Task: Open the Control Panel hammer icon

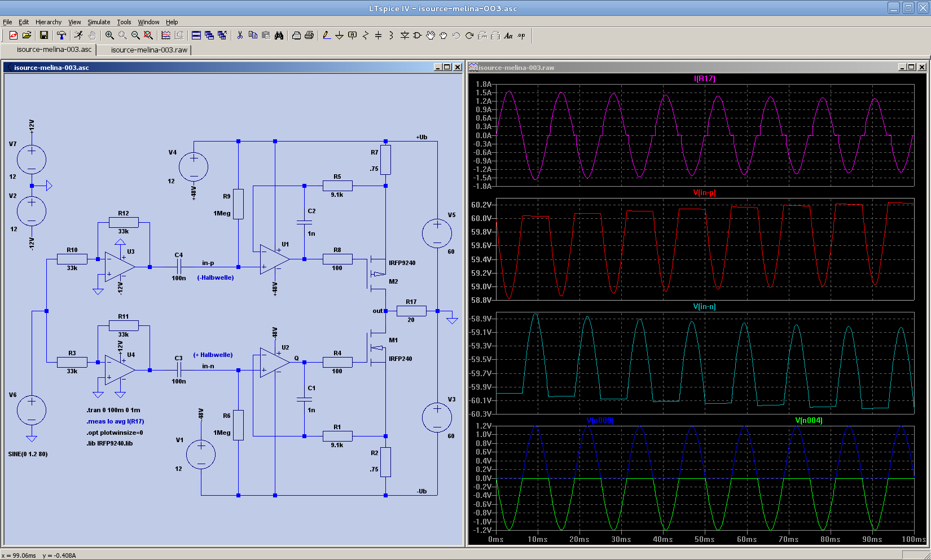Action: point(62,36)
